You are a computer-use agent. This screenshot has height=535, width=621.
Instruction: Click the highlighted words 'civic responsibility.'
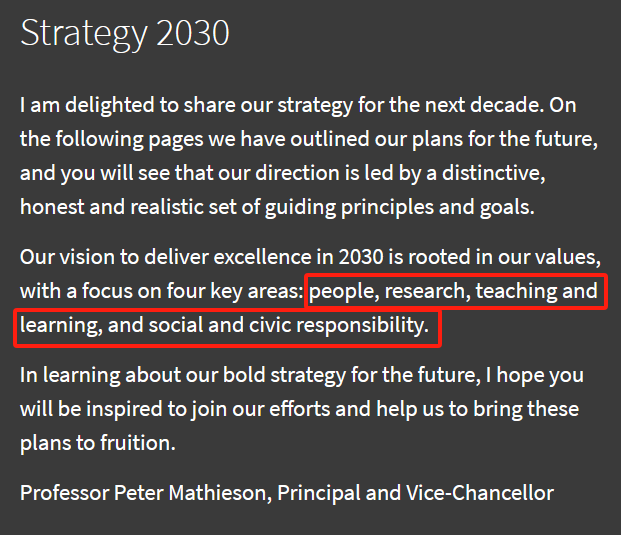pos(339,326)
